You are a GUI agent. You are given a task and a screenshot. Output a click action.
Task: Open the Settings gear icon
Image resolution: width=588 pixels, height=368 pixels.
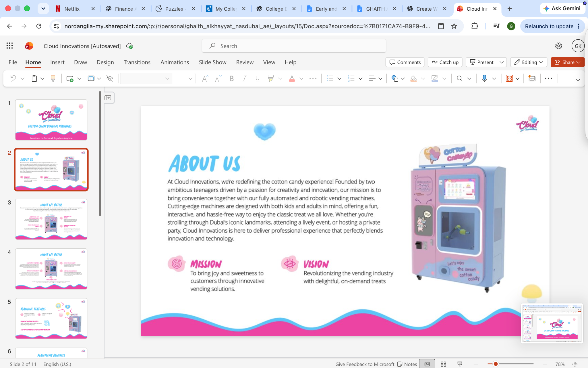[x=558, y=46]
